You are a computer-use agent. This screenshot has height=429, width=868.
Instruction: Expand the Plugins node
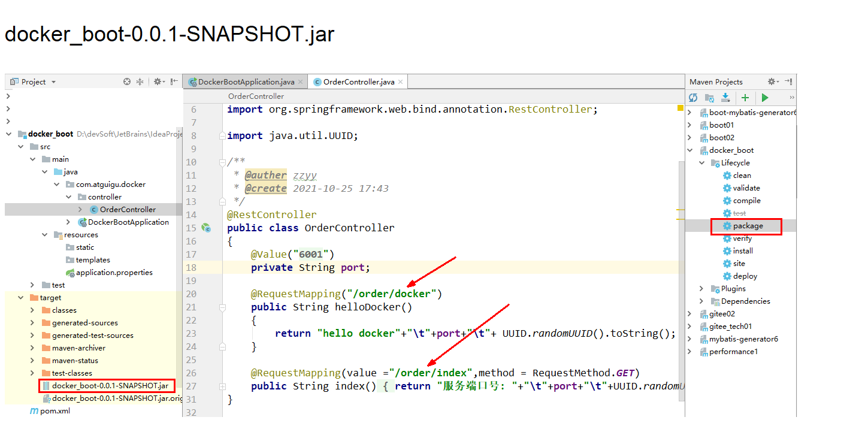click(x=701, y=289)
